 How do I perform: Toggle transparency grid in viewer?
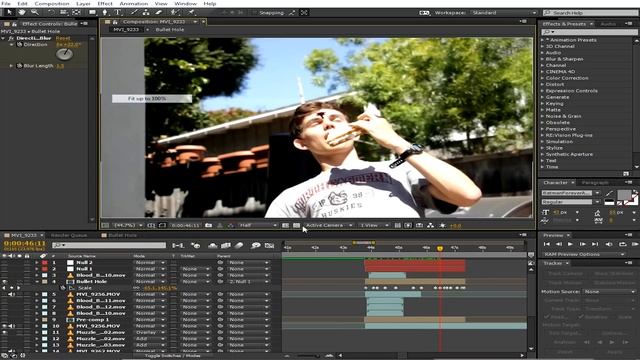[296, 225]
